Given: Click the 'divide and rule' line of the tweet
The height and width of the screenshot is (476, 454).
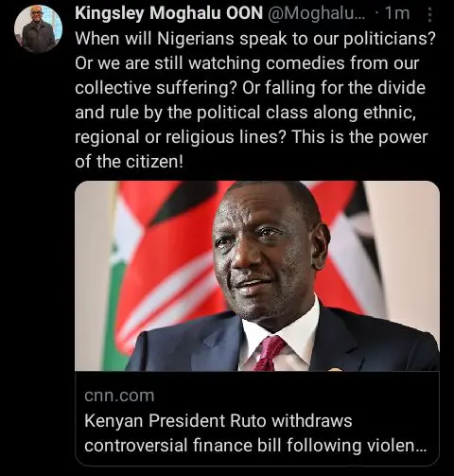Looking at the screenshot, I should click(245, 113).
